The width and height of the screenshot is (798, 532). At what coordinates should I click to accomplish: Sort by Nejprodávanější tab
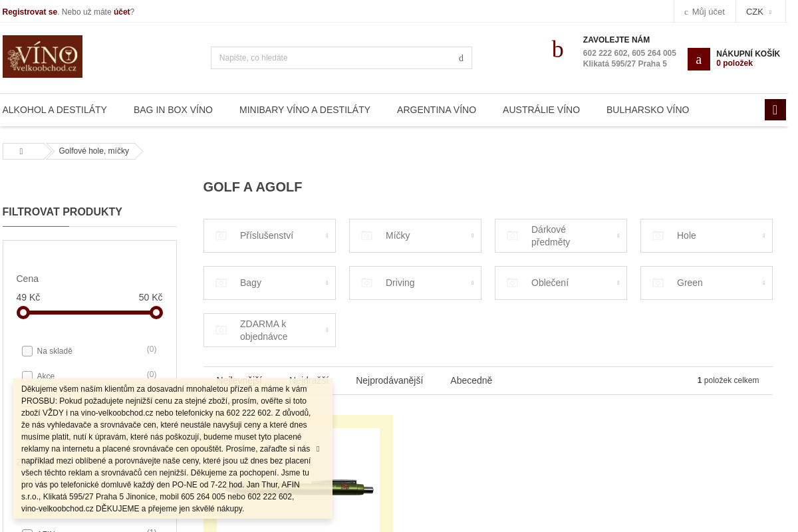pyautogui.click(x=389, y=380)
